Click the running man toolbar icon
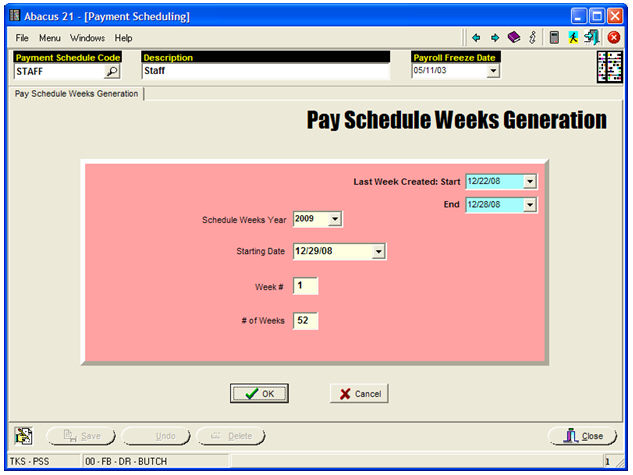This screenshot has width=633, height=475. pyautogui.click(x=573, y=37)
